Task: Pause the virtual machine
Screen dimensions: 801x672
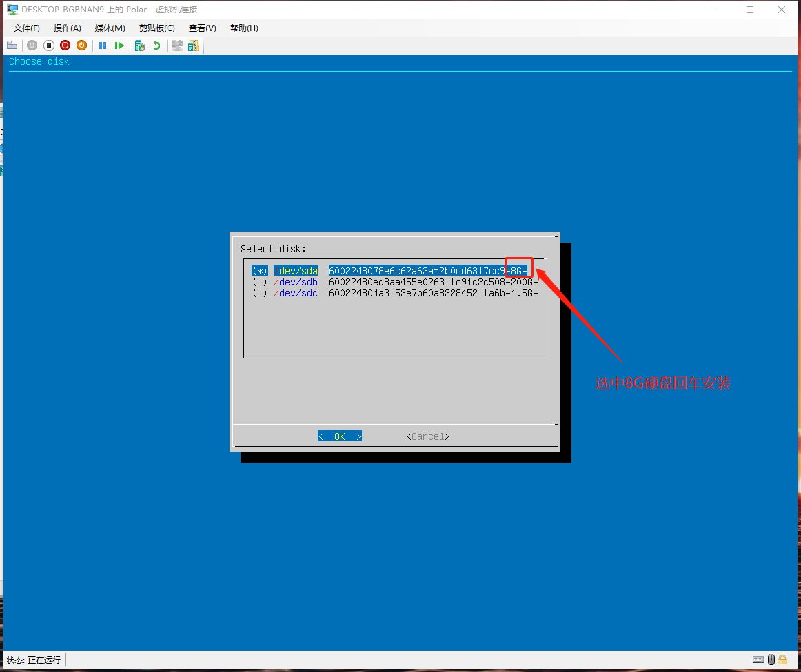Action: pos(103,45)
